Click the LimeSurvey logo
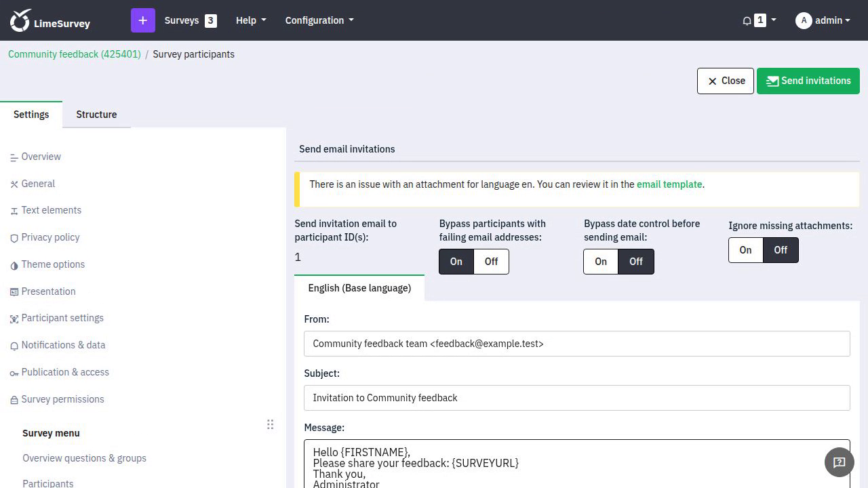The height and width of the screenshot is (488, 868). [x=50, y=20]
